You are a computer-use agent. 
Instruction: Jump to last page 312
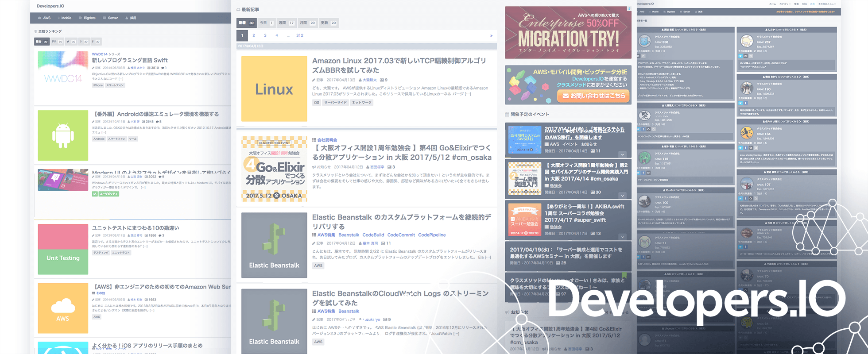click(x=300, y=35)
